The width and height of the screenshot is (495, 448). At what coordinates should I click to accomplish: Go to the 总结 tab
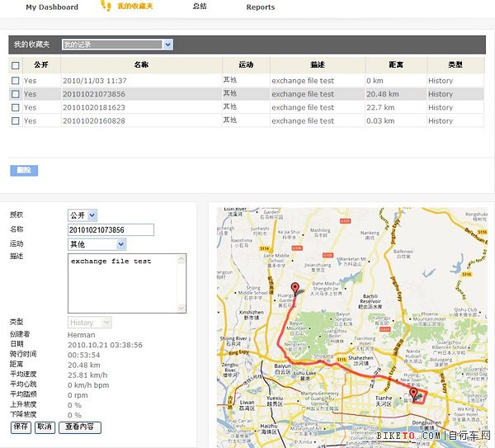[x=200, y=7]
